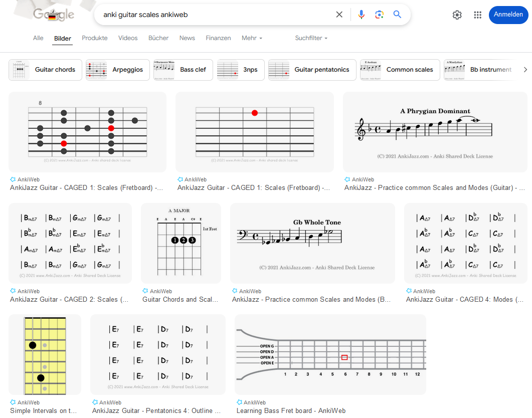Open the Google apps grid

tap(478, 15)
